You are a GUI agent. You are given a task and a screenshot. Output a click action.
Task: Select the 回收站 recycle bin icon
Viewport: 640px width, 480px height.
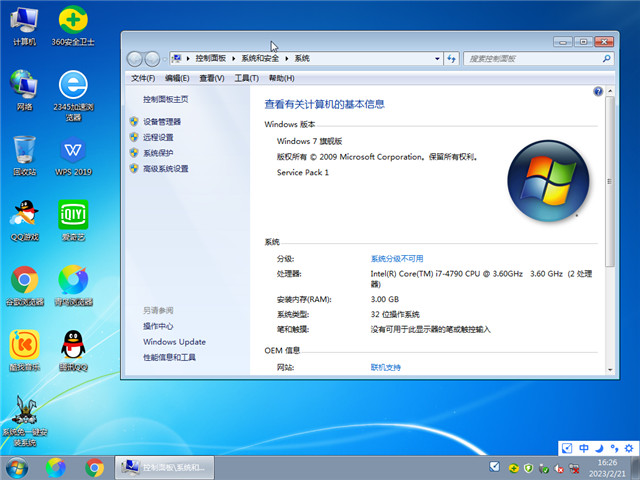(24, 156)
